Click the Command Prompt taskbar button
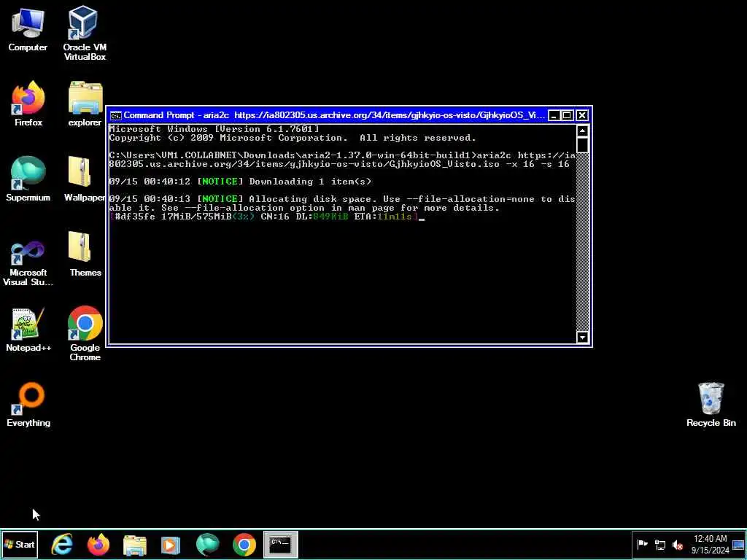747x560 pixels. coord(281,544)
